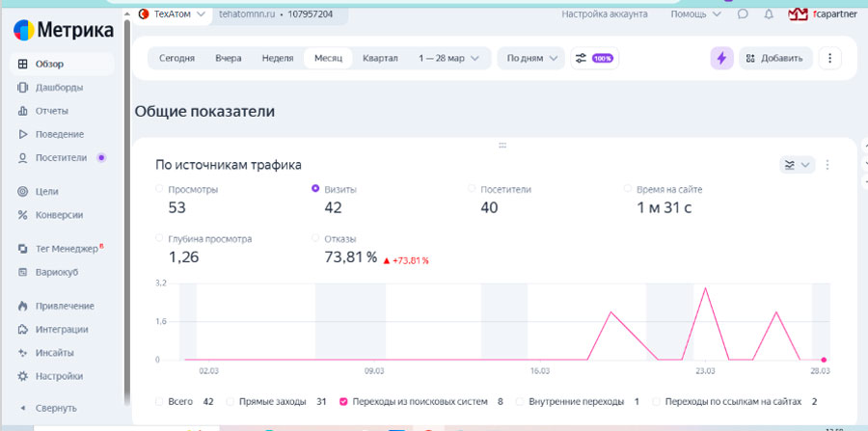Open notifications bell icon
This screenshot has width=868, height=431.
point(769,13)
